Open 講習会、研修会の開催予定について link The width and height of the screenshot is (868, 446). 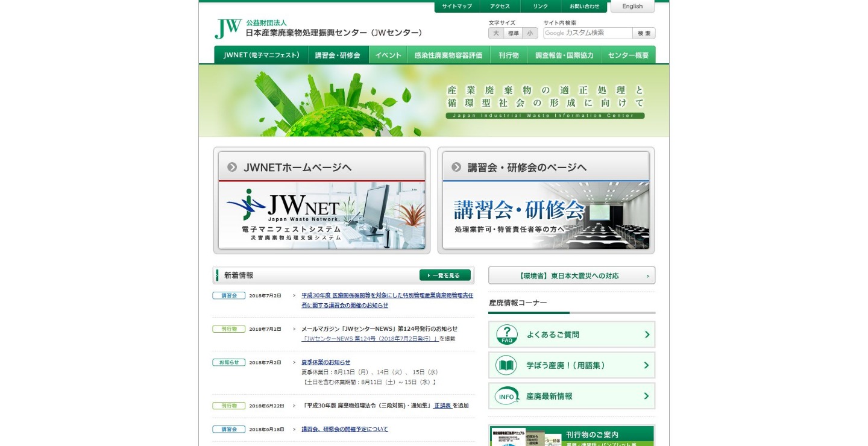point(345,429)
